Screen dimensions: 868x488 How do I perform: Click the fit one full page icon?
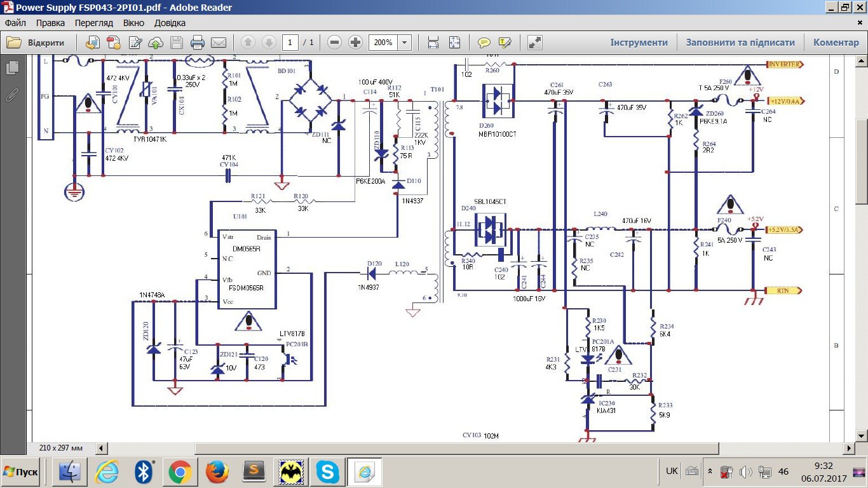coord(454,43)
